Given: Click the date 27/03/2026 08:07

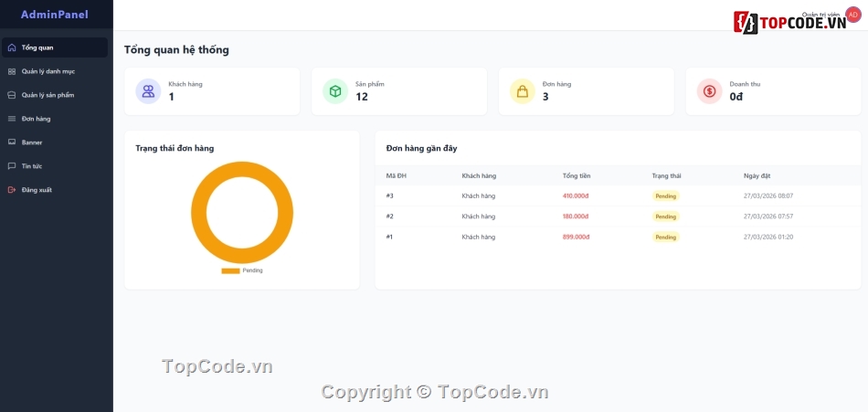Looking at the screenshot, I should point(768,196).
